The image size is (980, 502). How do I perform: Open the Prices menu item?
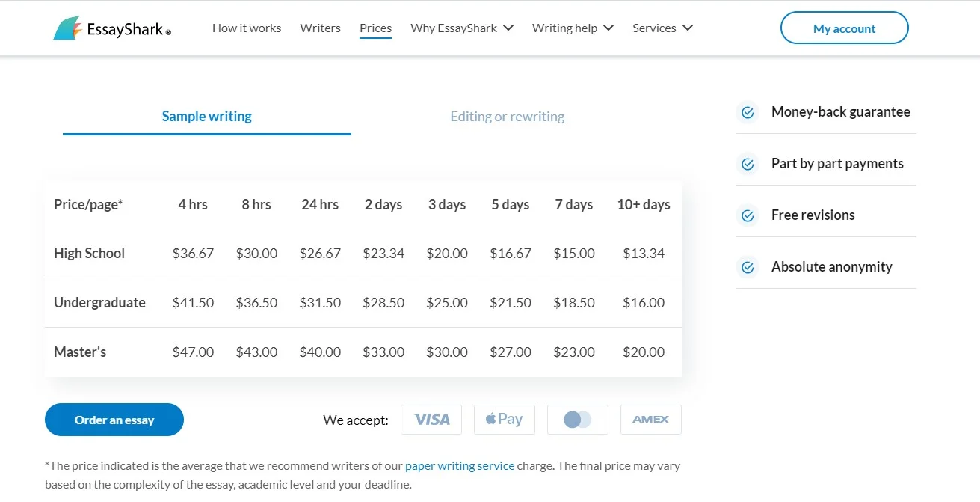[375, 28]
